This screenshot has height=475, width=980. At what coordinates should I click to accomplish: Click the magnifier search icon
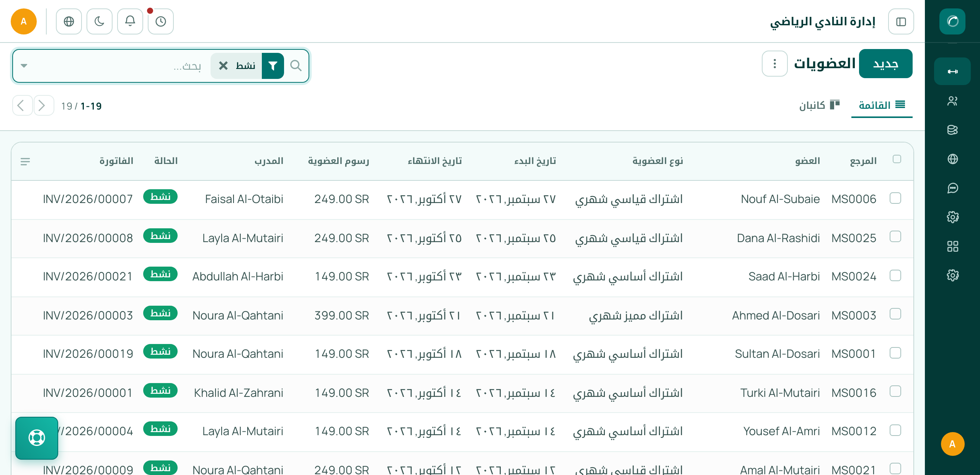(x=296, y=66)
